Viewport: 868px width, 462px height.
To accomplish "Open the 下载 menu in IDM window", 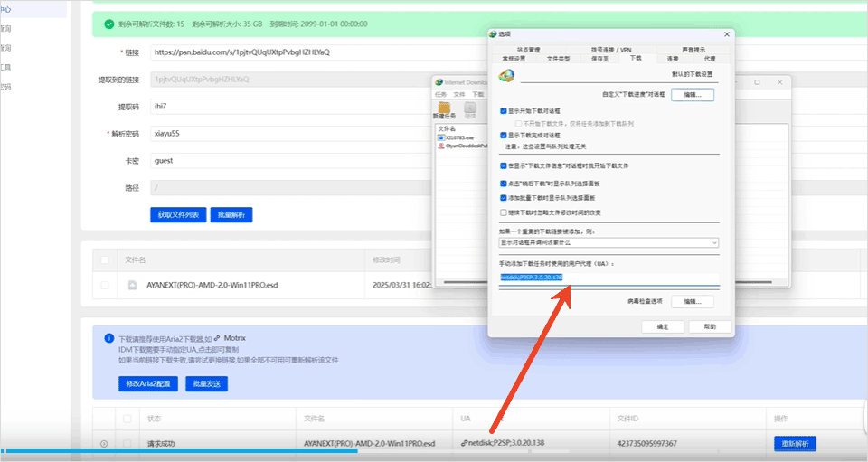I will pos(478,94).
